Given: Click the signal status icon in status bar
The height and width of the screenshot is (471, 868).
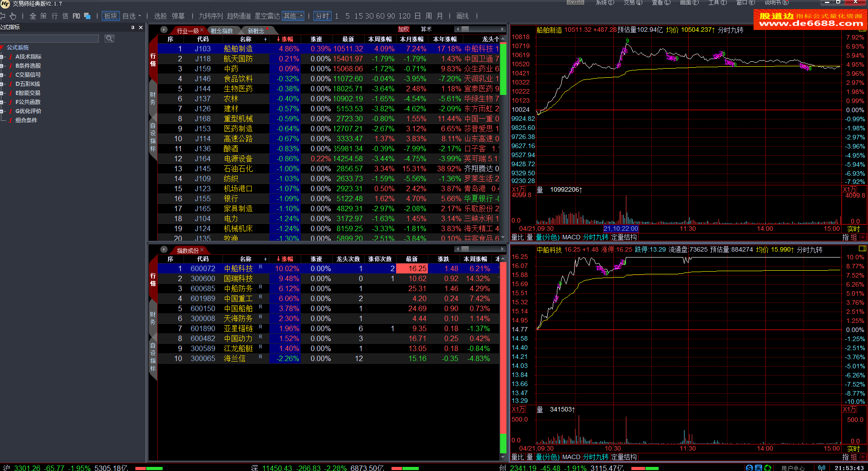Looking at the screenshot, I should (821, 468).
